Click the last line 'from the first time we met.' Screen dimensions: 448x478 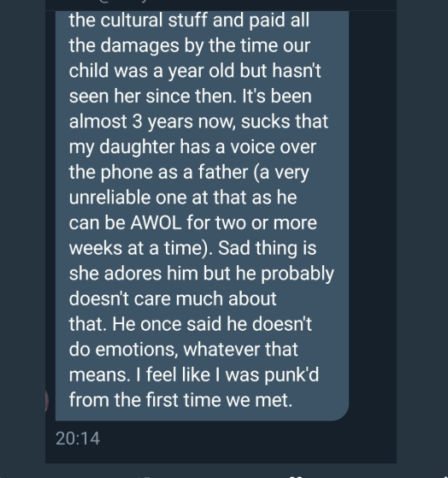tap(180, 399)
